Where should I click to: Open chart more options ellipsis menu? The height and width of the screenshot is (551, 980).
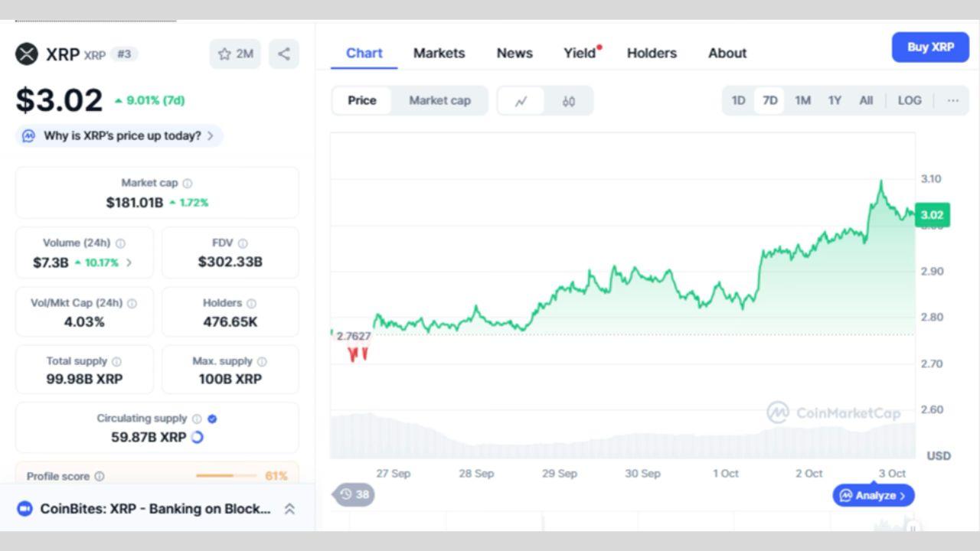952,100
